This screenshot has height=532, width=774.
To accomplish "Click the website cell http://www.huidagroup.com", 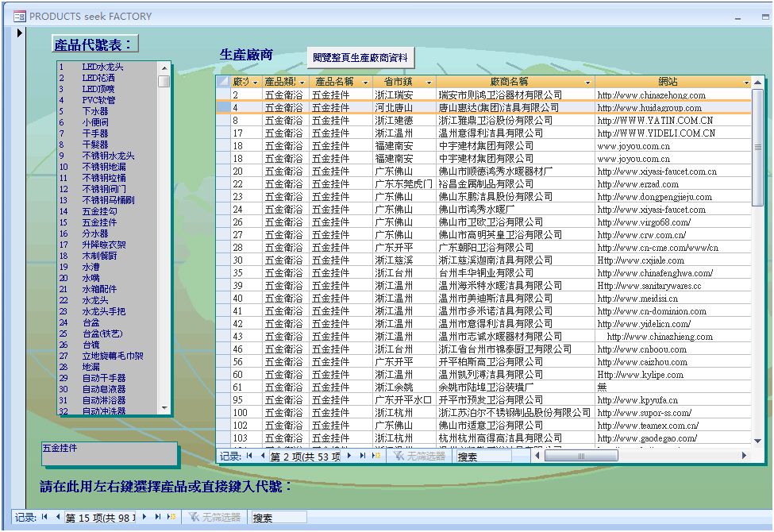I will 673,108.
